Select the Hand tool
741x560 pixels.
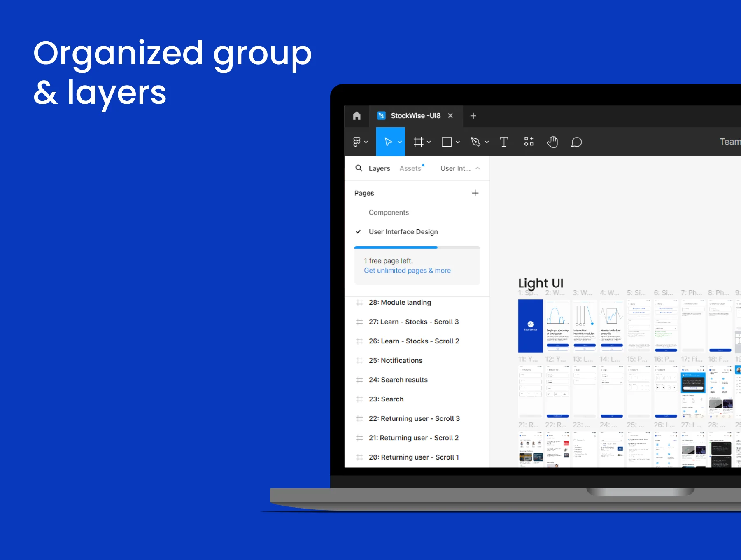click(552, 142)
